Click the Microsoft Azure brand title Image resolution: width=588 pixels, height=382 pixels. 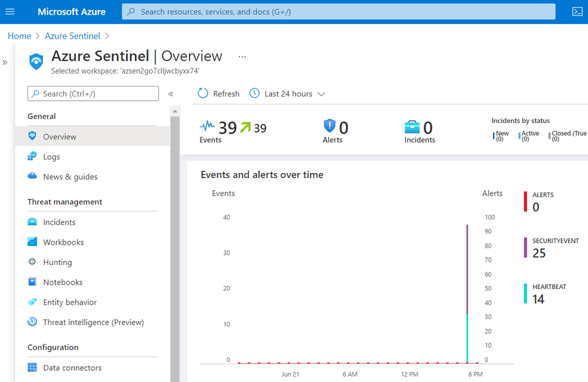click(72, 12)
